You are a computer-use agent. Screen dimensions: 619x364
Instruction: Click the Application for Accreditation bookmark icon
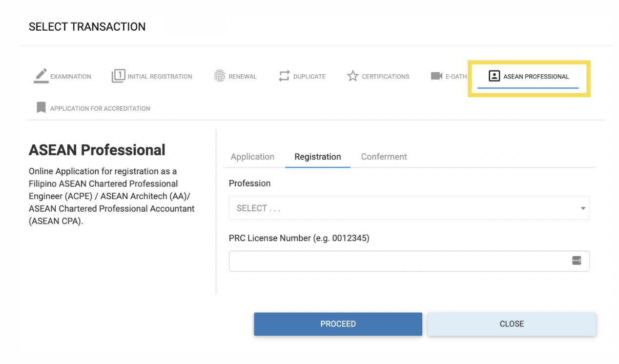[41, 107]
